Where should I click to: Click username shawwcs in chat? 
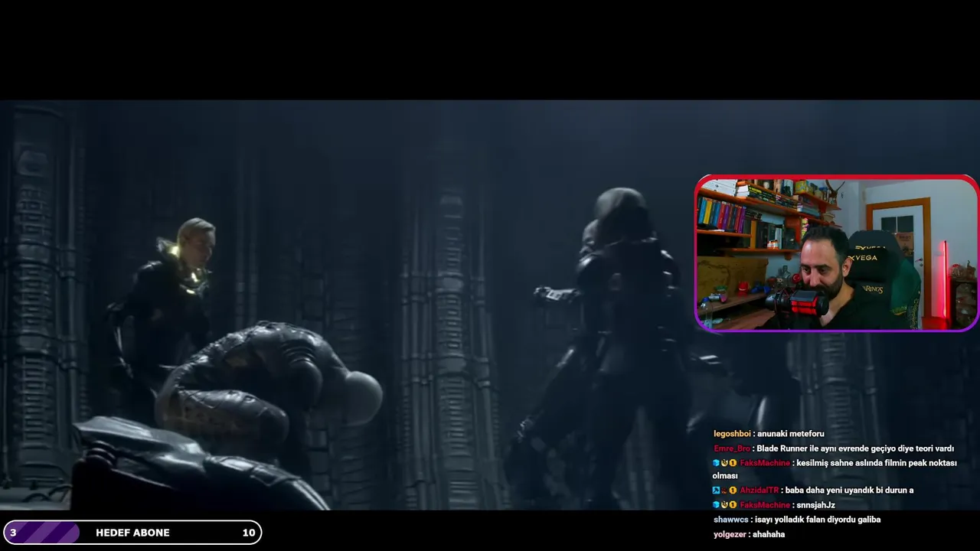[x=730, y=520]
